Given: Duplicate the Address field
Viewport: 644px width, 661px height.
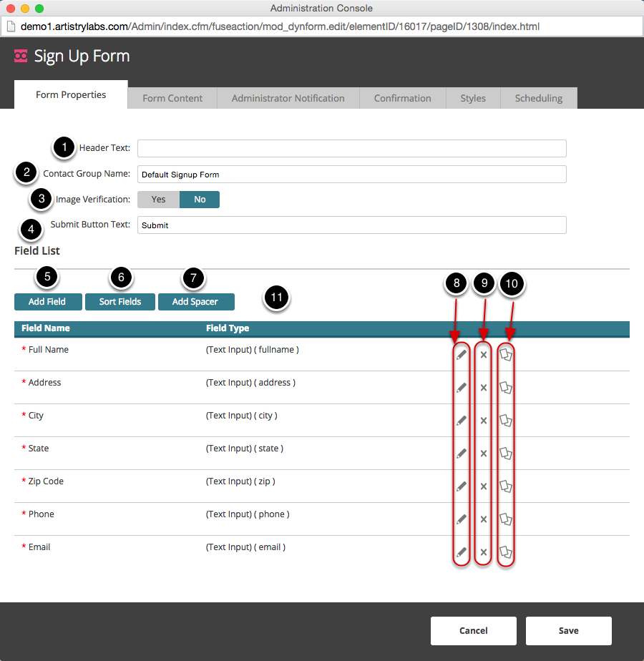Looking at the screenshot, I should [x=506, y=388].
